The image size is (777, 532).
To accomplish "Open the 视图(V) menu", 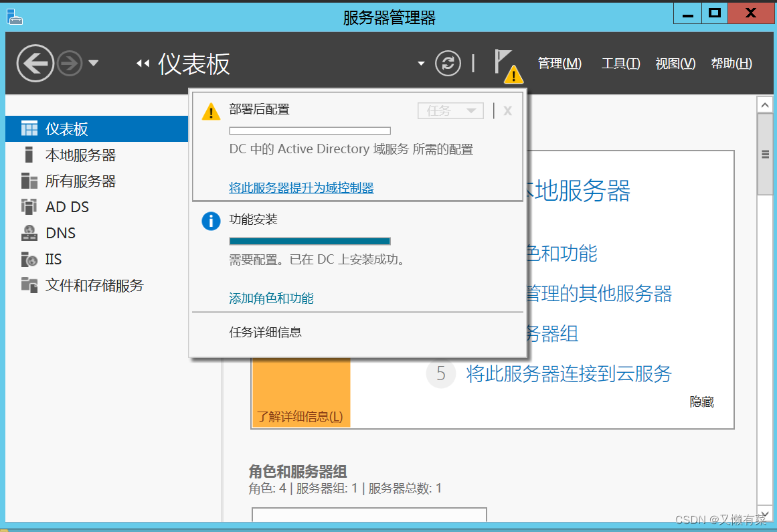I will pos(675,64).
